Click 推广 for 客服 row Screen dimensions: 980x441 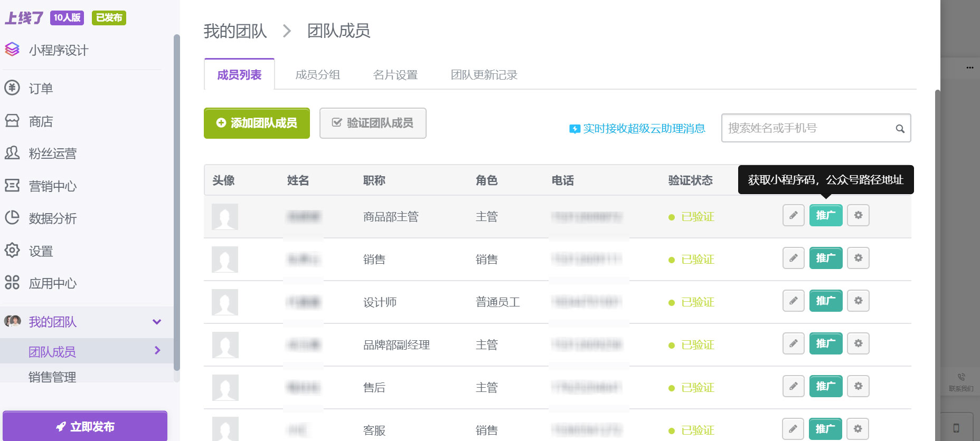point(826,429)
